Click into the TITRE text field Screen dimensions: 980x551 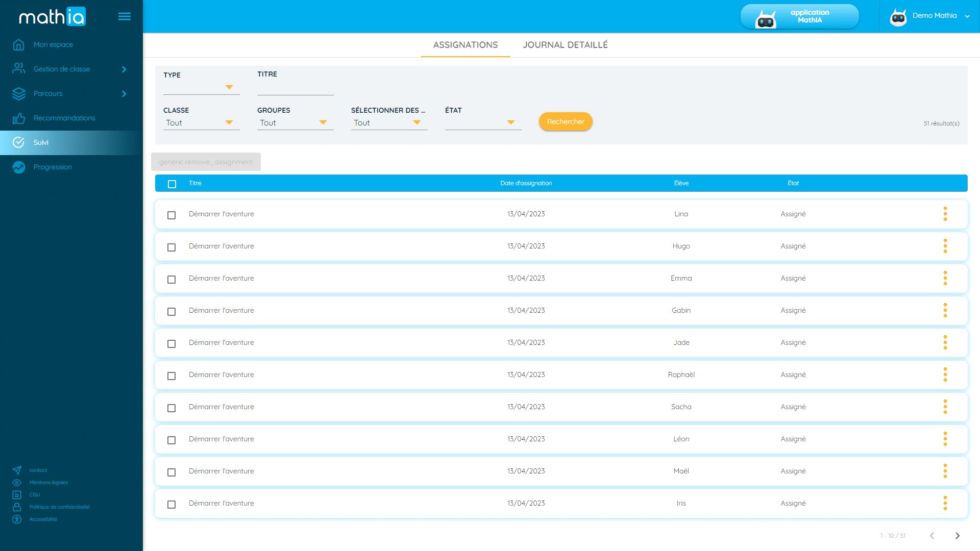pos(295,88)
